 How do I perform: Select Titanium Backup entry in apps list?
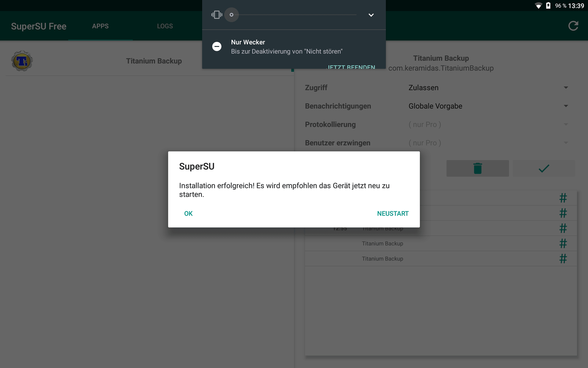[x=149, y=61]
